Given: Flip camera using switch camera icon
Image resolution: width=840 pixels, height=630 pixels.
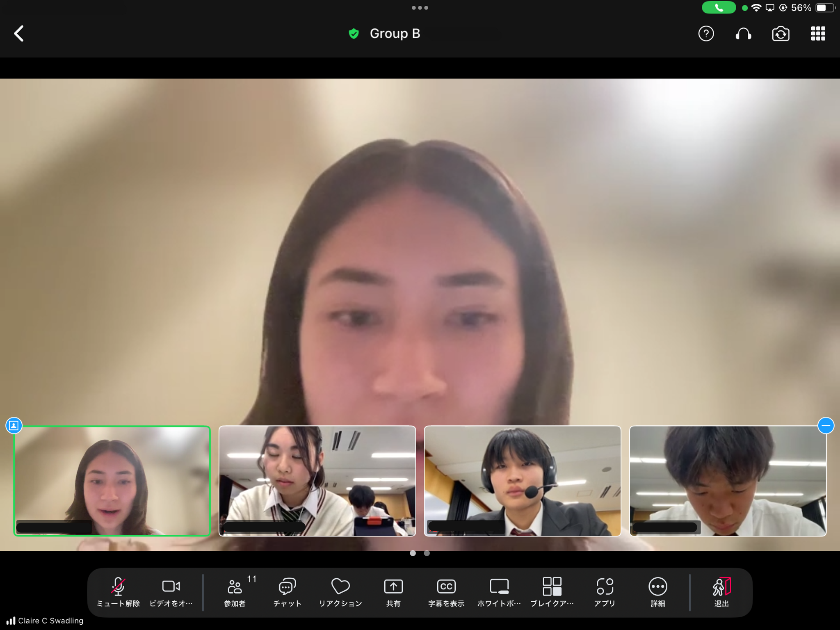Looking at the screenshot, I should [781, 34].
